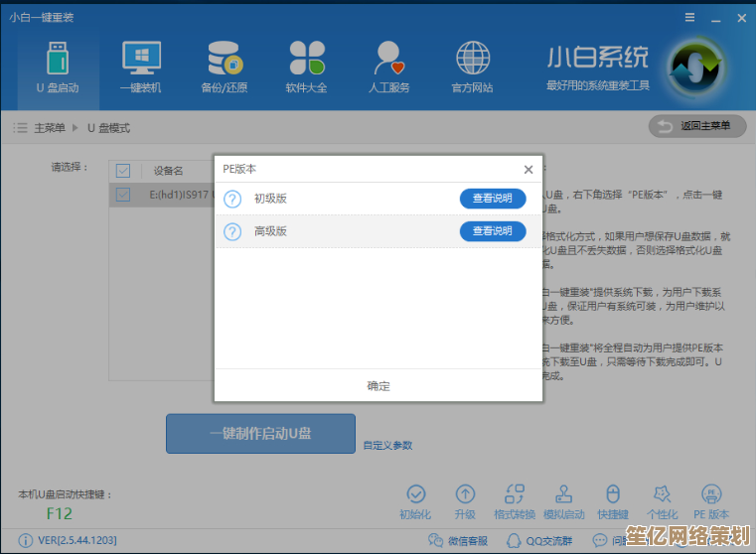Viewport: 756px width, 554px height.
Task: Click 查看说明 button for 初级版
Action: 493,199
